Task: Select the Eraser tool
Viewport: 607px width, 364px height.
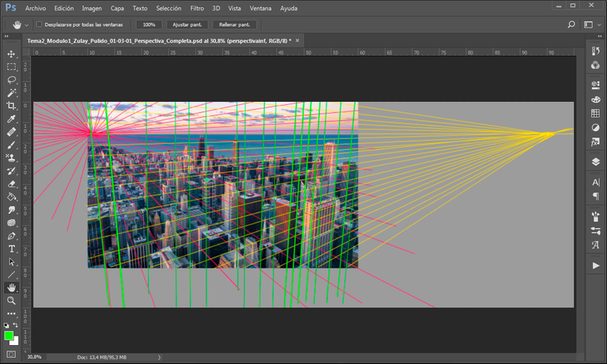Action: [11, 184]
